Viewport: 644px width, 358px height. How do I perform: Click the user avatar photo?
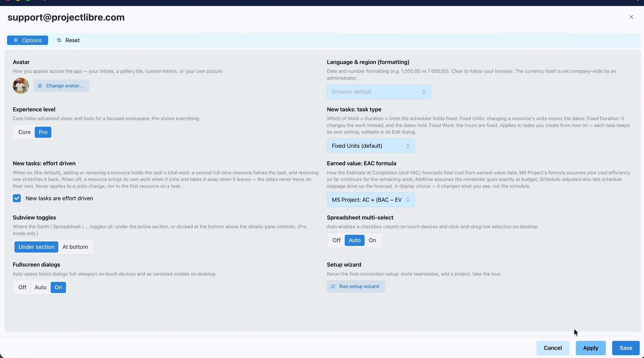click(21, 86)
